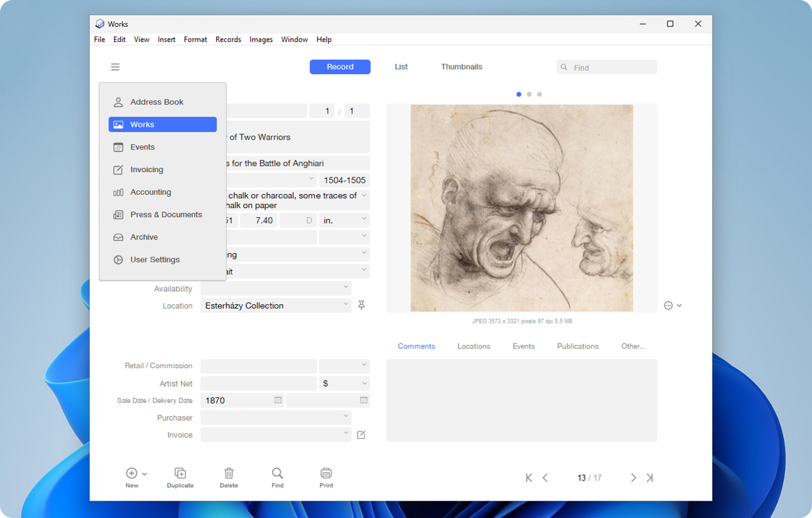Open the Records menu
Image resolution: width=812 pixels, height=518 pixels.
[x=228, y=40]
